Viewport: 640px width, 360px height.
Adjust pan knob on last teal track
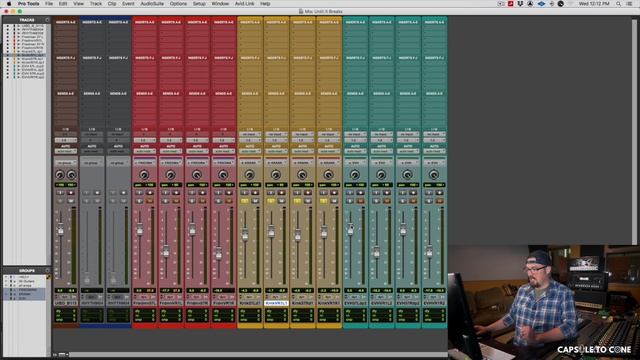434,175
